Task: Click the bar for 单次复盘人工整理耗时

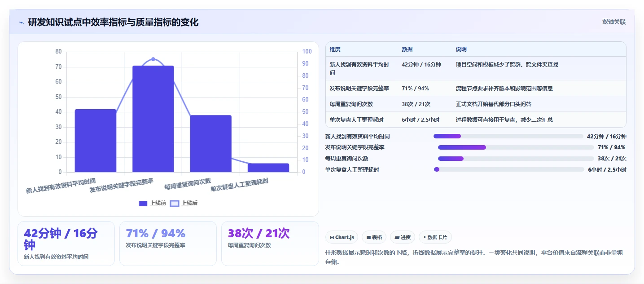Action: (x=268, y=168)
